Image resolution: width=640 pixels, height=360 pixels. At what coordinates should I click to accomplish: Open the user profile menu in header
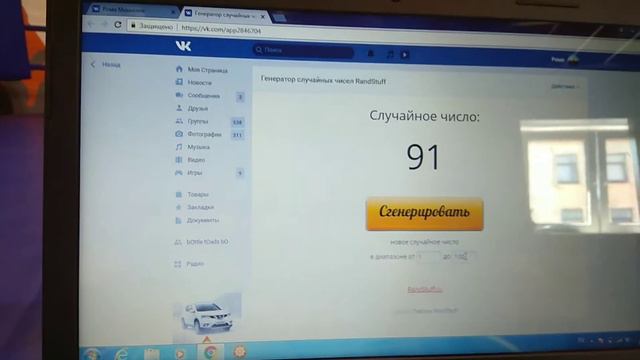565,60
